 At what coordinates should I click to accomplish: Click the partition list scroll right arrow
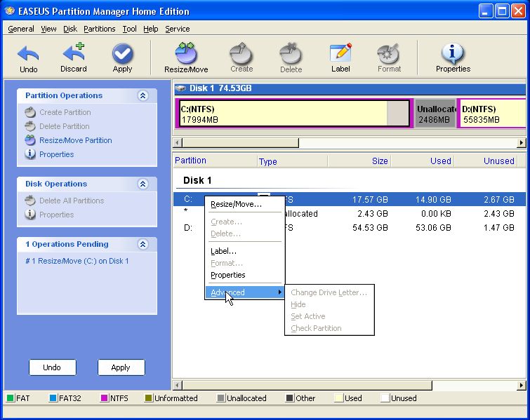522,385
